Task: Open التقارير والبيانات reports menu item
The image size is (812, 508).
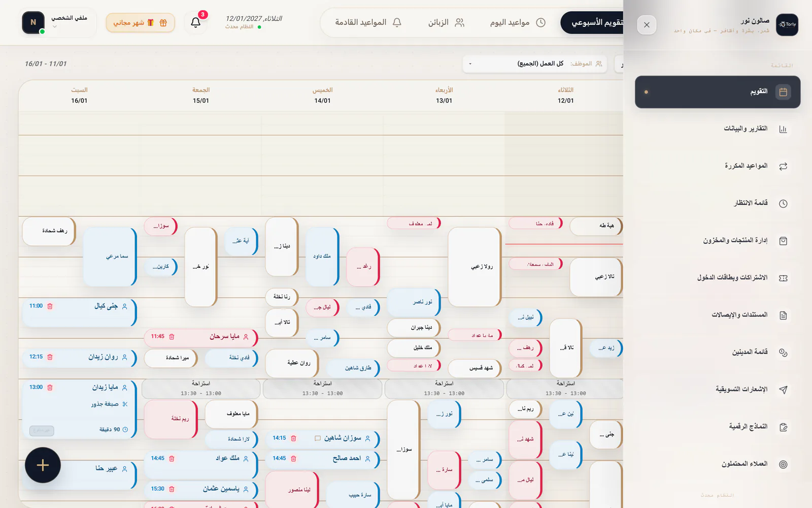Action: click(717, 129)
